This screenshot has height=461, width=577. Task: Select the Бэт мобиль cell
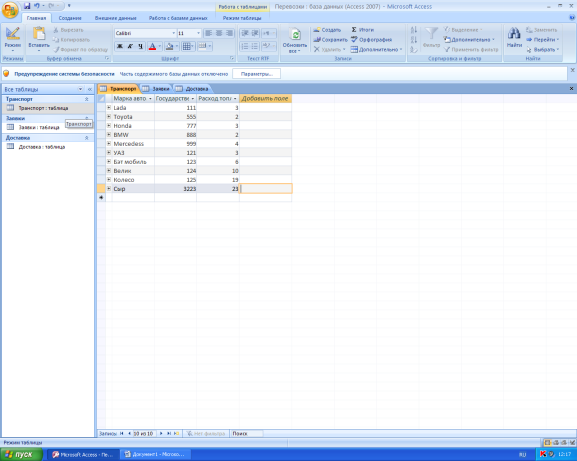tap(133, 162)
